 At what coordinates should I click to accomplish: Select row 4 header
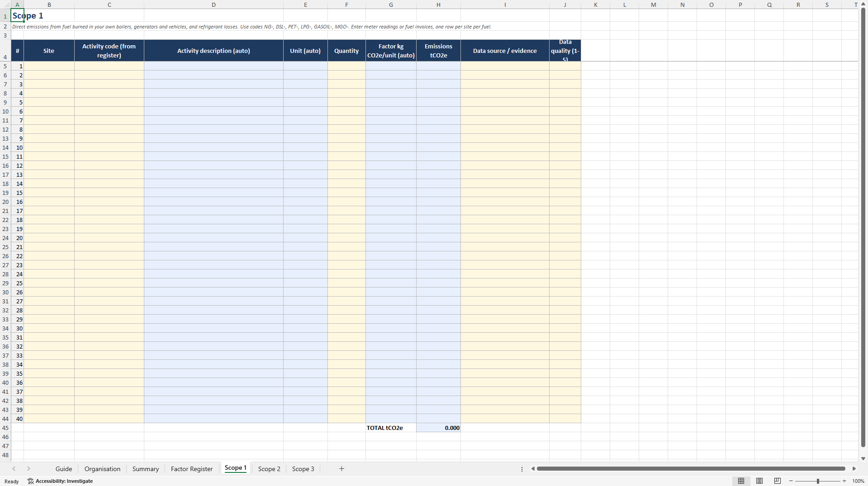[x=5, y=51]
